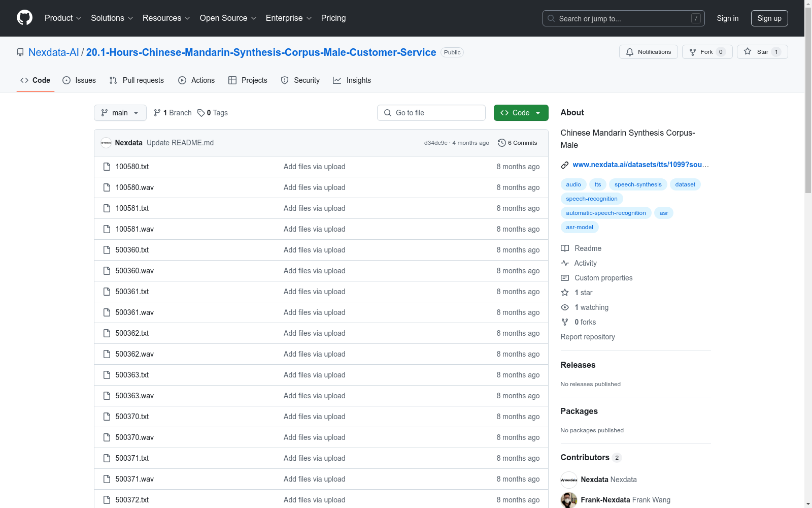Click the search magnifier icon in header
The height and width of the screenshot is (508, 812).
[551, 18]
